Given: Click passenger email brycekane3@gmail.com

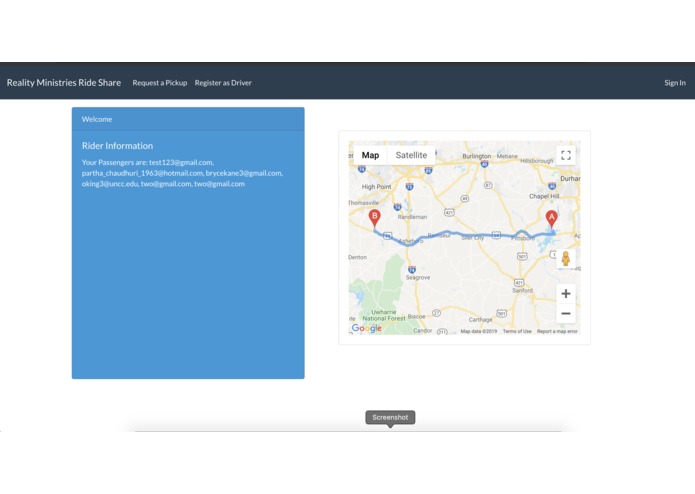Looking at the screenshot, I should [x=244, y=173].
